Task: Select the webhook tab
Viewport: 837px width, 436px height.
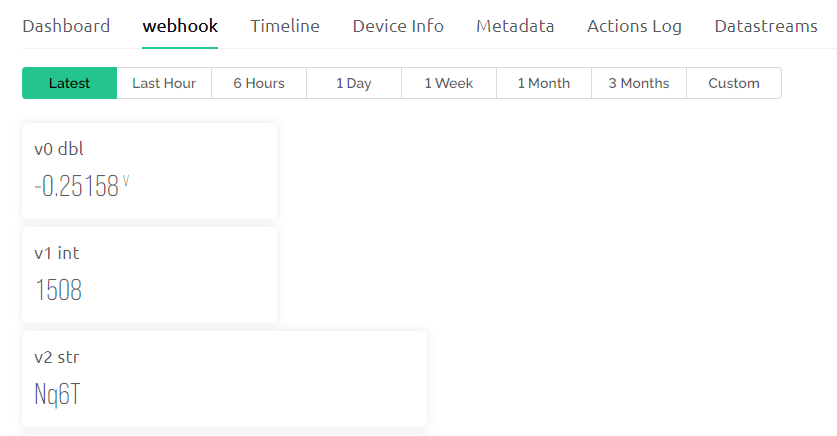Action: [x=180, y=26]
